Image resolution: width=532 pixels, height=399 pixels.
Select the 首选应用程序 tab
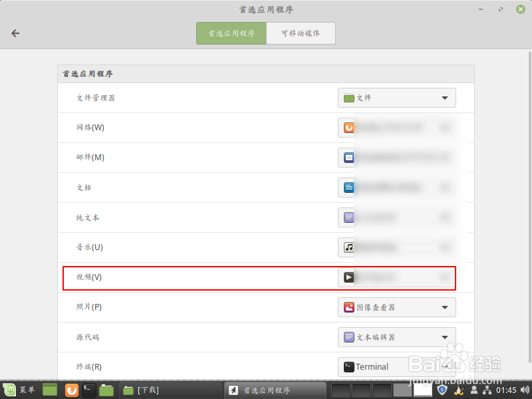pos(231,33)
